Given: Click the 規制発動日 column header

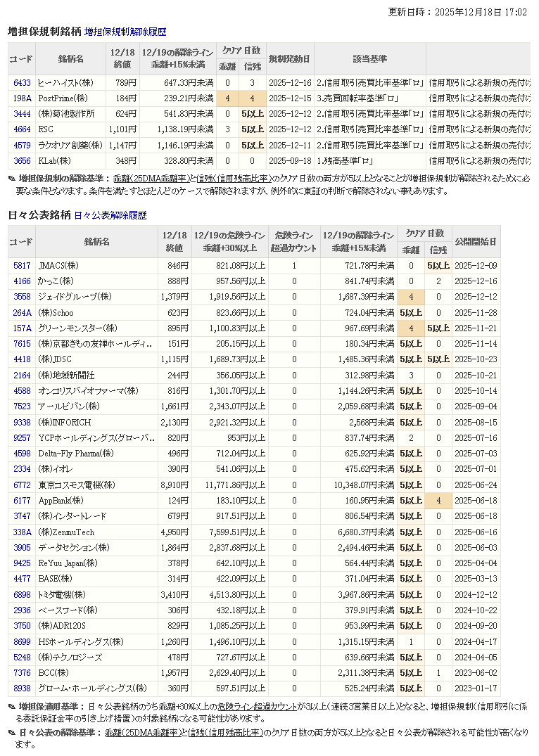Looking at the screenshot, I should point(290,58).
